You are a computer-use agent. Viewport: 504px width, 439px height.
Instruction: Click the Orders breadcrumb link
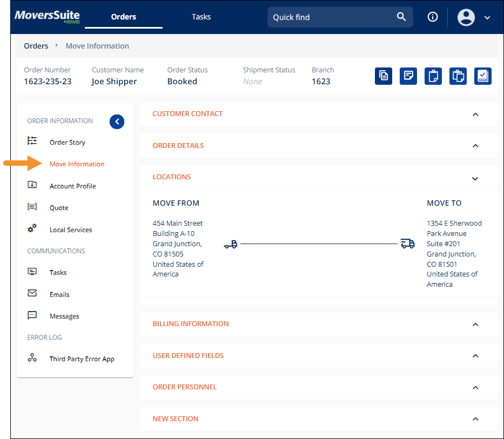coord(36,46)
